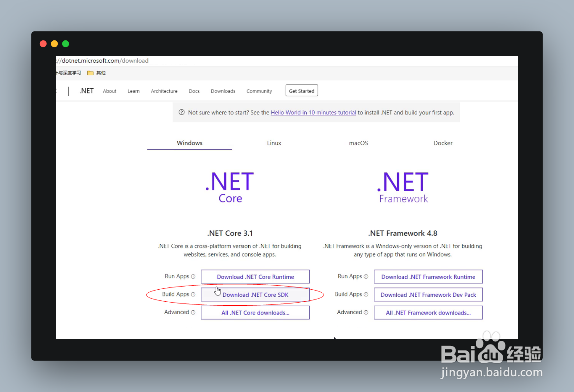Select the Docker tab

coord(443,143)
